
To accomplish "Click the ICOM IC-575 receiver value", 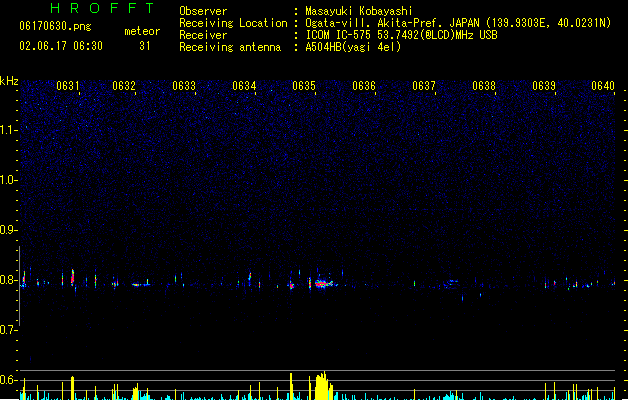I will [402, 35].
